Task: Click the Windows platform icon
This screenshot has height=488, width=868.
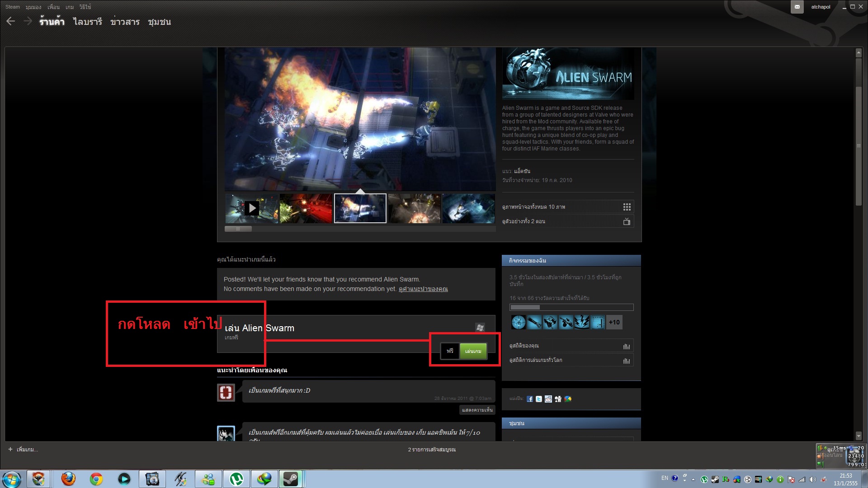Action: coord(480,327)
